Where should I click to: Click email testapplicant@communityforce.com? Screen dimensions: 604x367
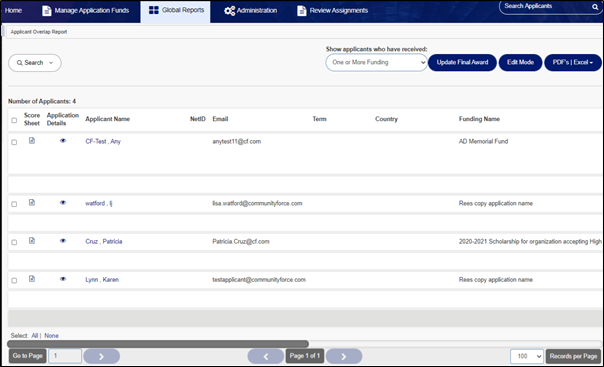pos(259,280)
